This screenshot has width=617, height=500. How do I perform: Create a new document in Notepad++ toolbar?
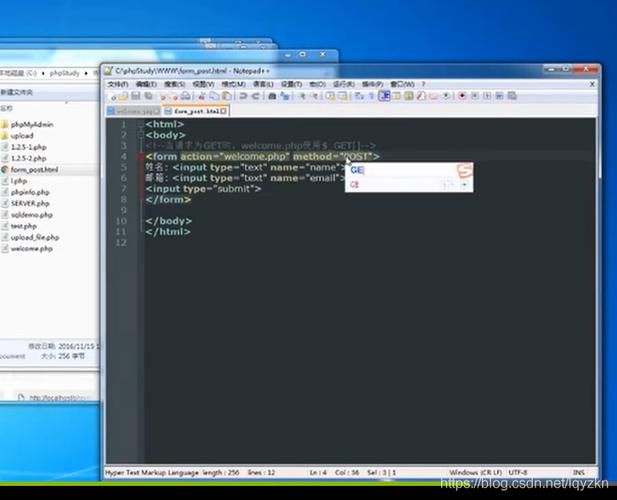[113, 96]
